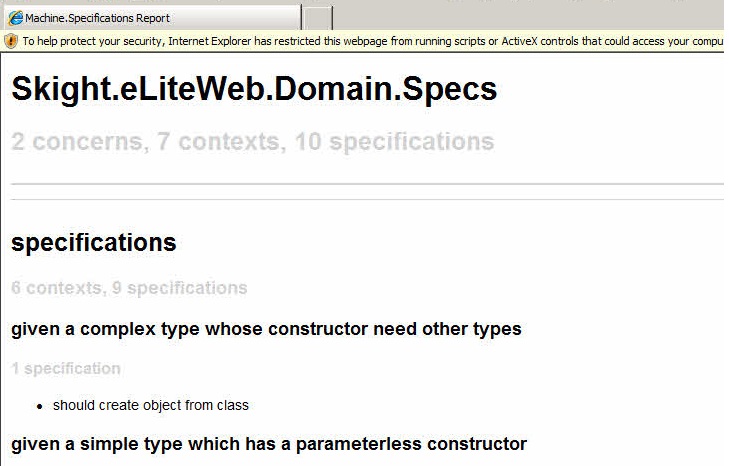
Task: Click the word ActiveX in the security bar
Action: tap(519, 41)
